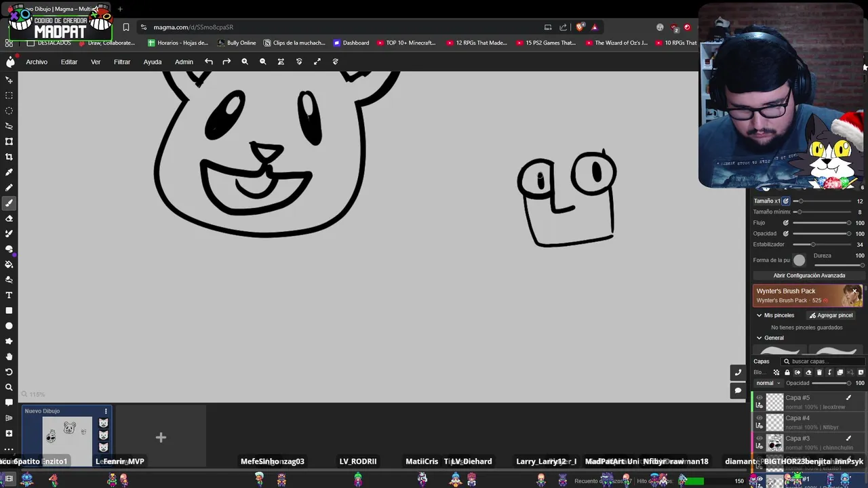The image size is (868, 488).
Task: Select the Lasso selection tool
Action: [9, 126]
